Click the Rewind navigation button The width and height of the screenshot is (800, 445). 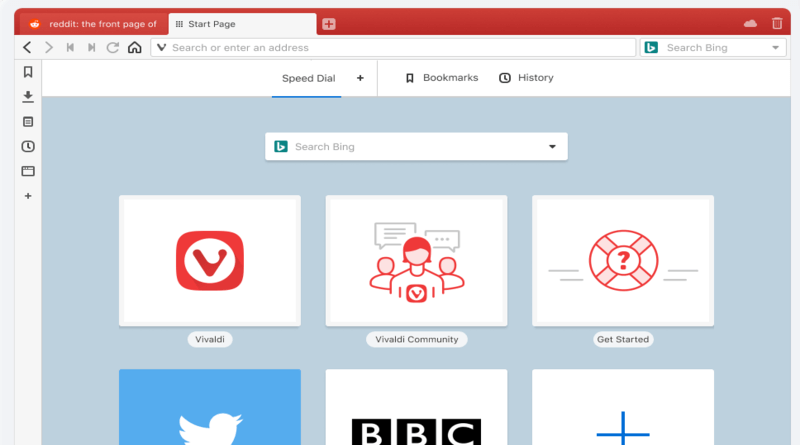click(x=70, y=47)
